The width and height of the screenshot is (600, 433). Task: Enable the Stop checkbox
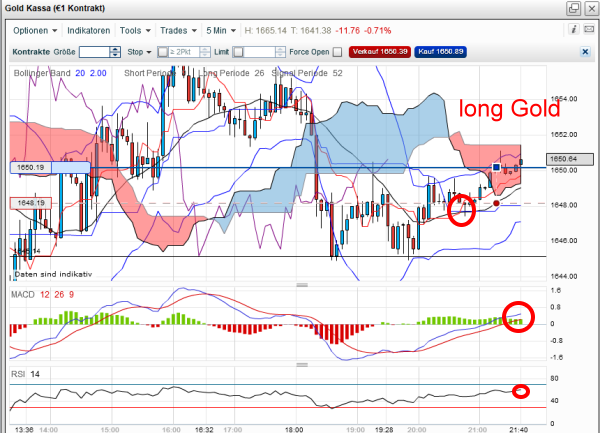[x=163, y=52]
